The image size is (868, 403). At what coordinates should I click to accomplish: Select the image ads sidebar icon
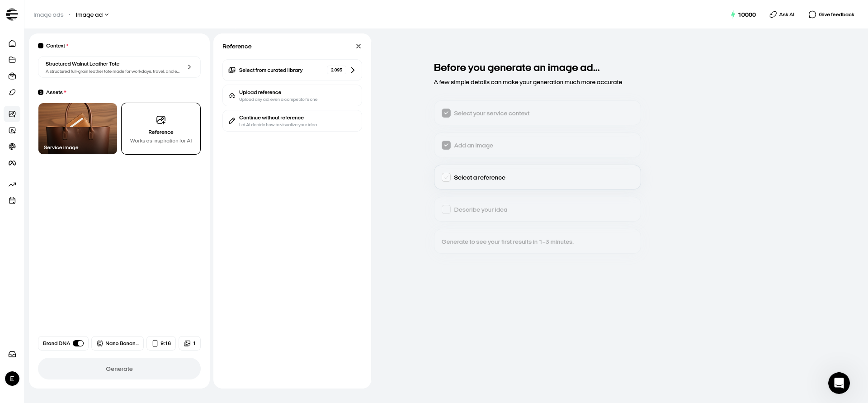[12, 114]
